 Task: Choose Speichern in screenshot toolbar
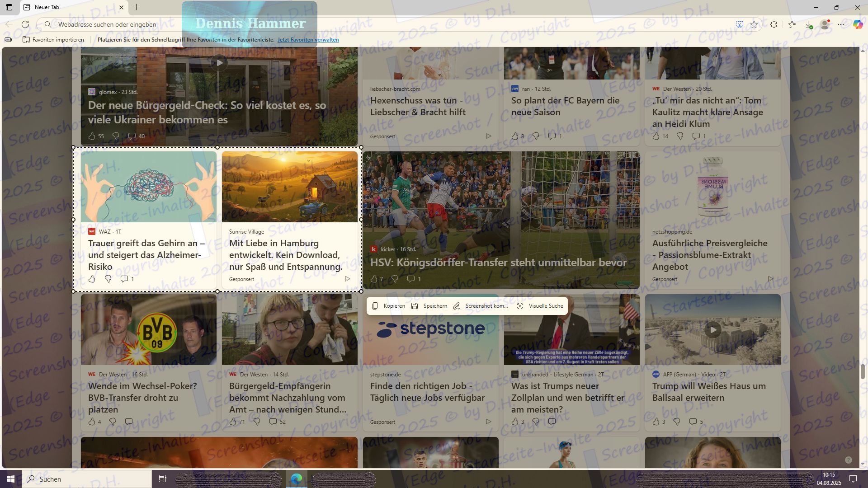pos(429,306)
